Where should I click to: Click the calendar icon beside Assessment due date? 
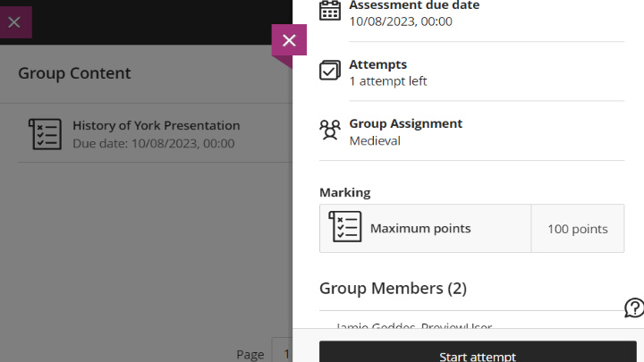[x=330, y=10]
